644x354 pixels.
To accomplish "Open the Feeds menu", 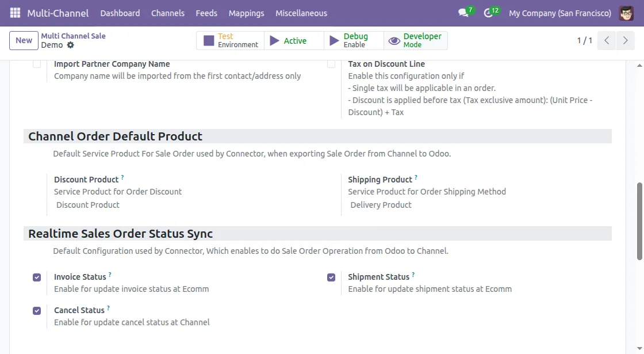I will click(206, 13).
